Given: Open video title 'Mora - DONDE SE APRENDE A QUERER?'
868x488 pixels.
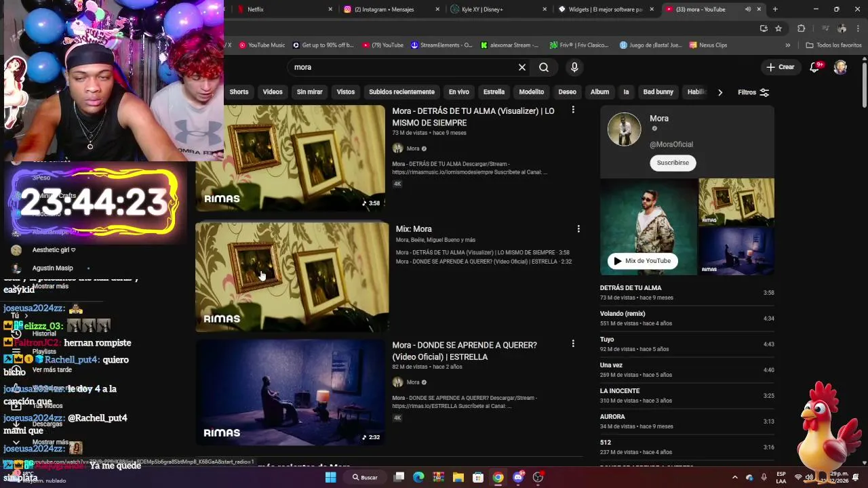Looking at the screenshot, I should pos(465,351).
